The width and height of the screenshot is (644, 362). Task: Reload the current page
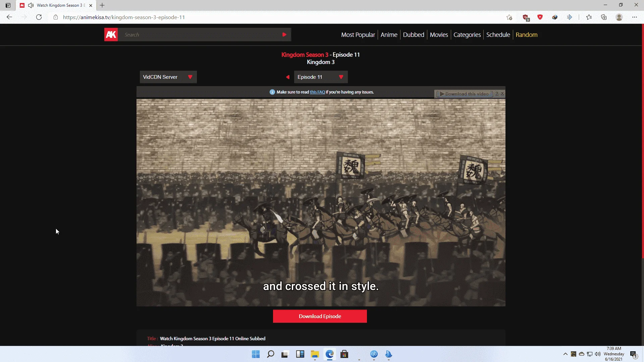(x=39, y=17)
